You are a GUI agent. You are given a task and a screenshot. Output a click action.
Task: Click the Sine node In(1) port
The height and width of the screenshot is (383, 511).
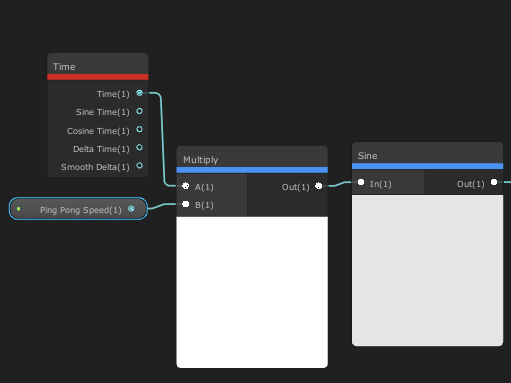tap(361, 182)
